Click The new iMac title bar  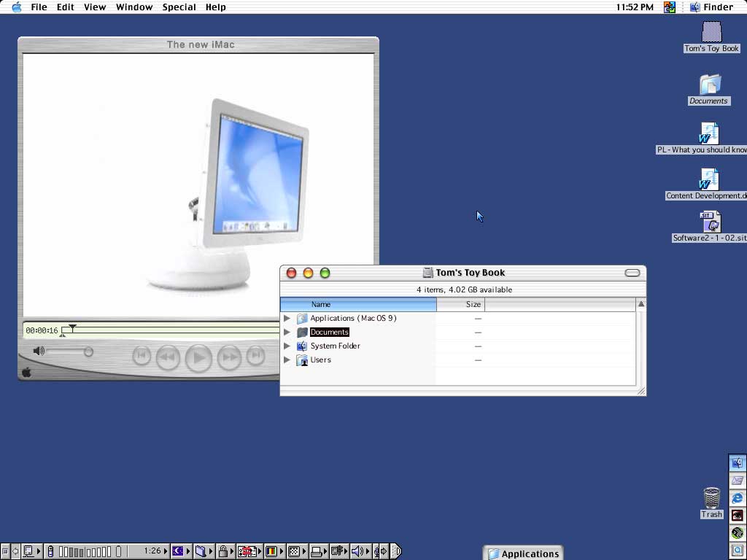point(198,44)
